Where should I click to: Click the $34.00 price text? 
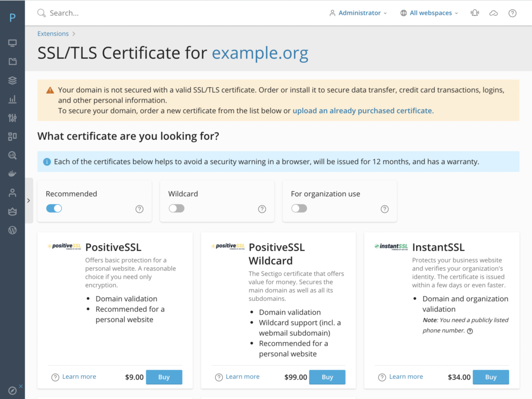(x=459, y=377)
